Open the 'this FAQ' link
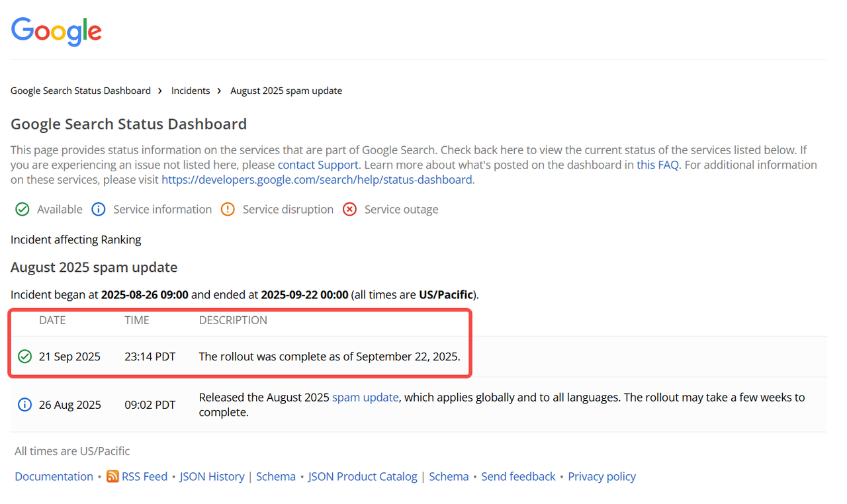Screen dimensions: 847x504 pos(657,165)
